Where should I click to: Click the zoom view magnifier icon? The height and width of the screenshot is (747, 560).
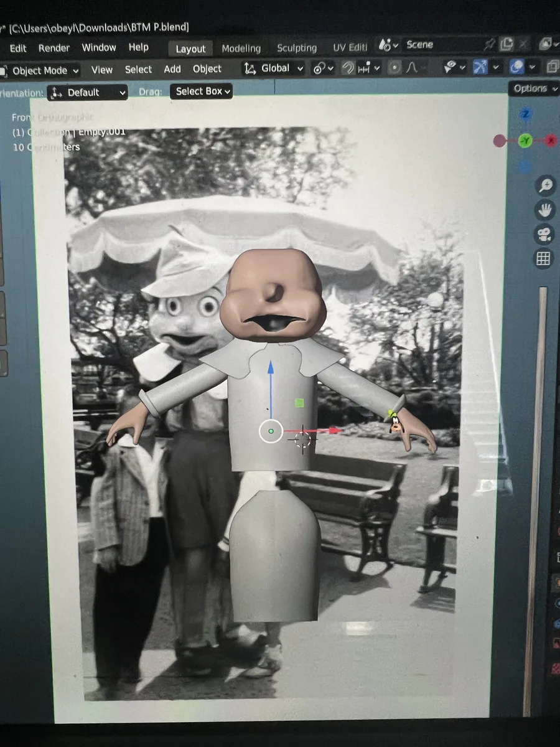(x=545, y=185)
